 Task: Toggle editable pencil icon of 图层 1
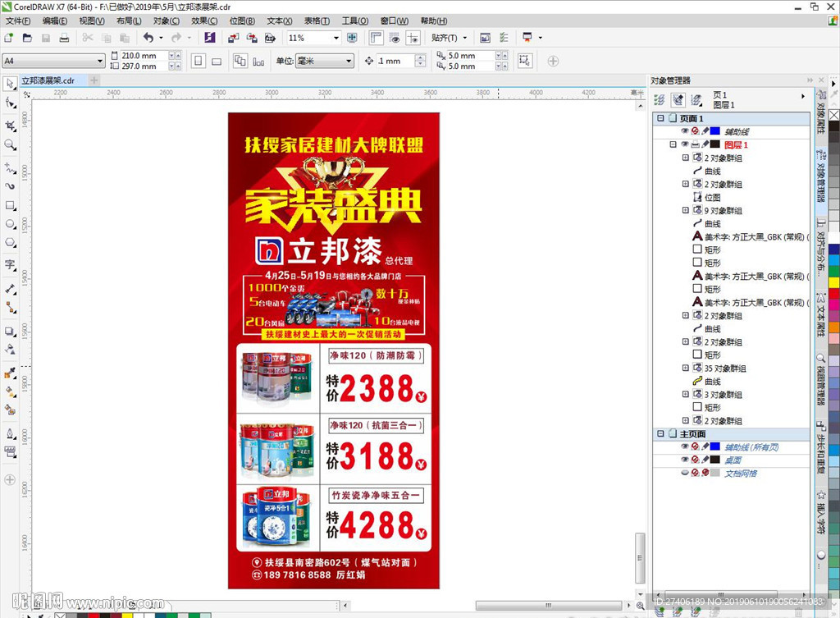click(x=705, y=144)
